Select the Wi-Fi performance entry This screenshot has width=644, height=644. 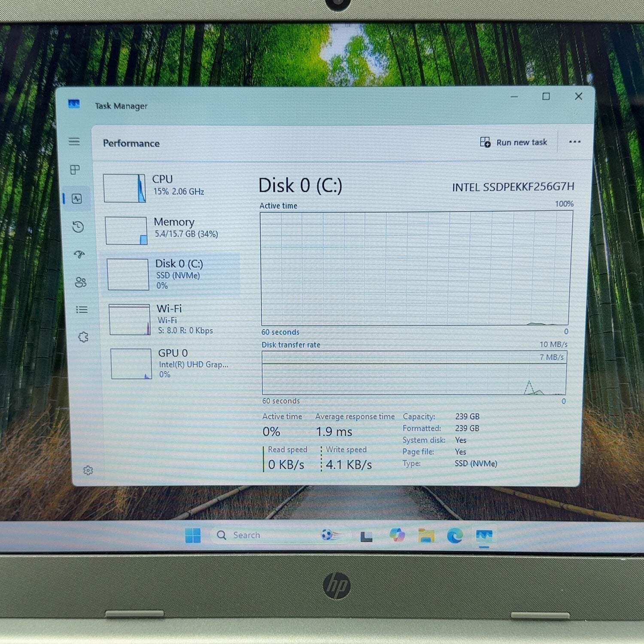[x=172, y=319]
